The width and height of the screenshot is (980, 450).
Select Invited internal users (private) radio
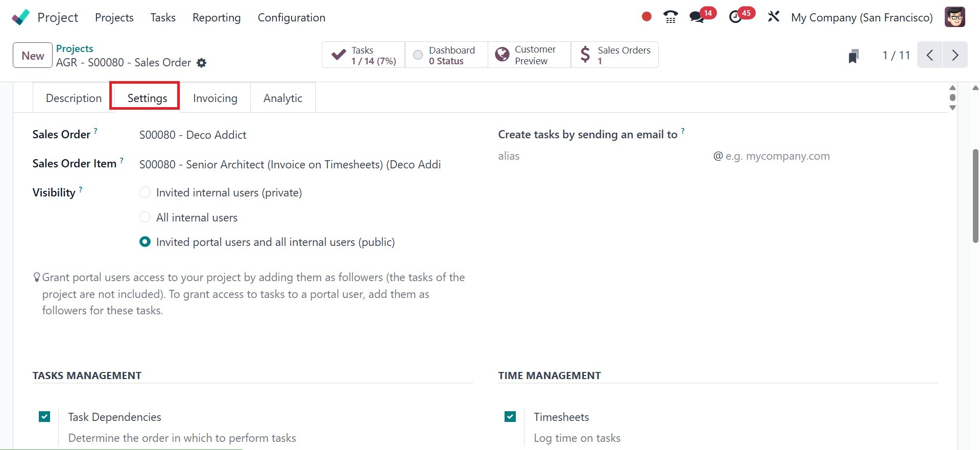145,193
